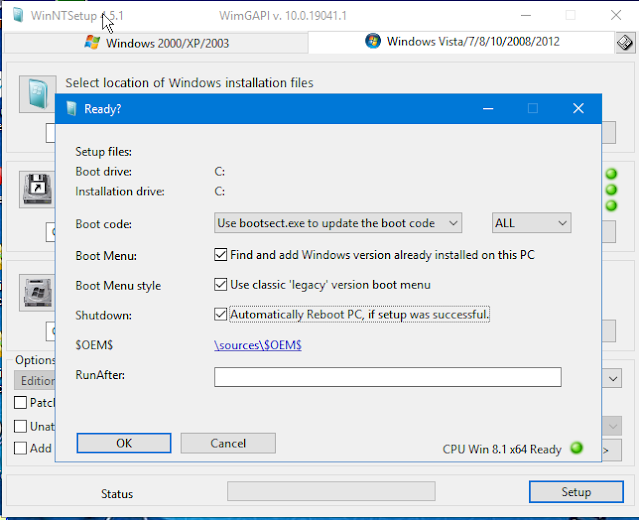Close the WinNTSetup main window
This screenshot has height=520, width=639.
coord(616,15)
